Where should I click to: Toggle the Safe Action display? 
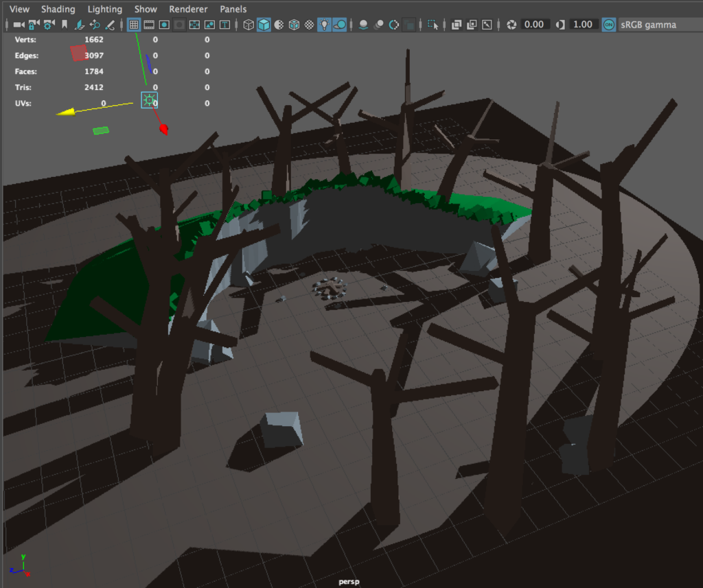pos(210,25)
